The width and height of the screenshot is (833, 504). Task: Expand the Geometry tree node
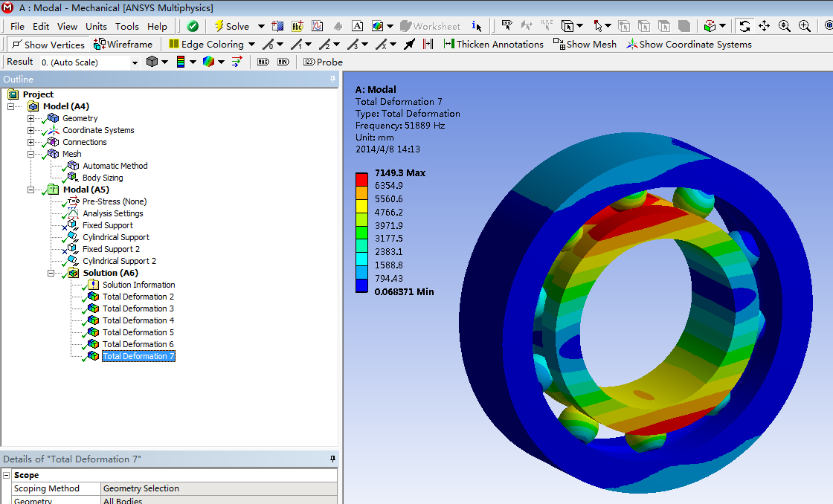(x=31, y=118)
